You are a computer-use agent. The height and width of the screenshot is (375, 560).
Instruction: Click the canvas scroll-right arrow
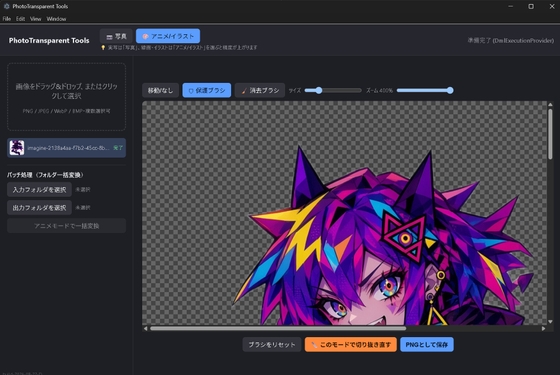544,328
